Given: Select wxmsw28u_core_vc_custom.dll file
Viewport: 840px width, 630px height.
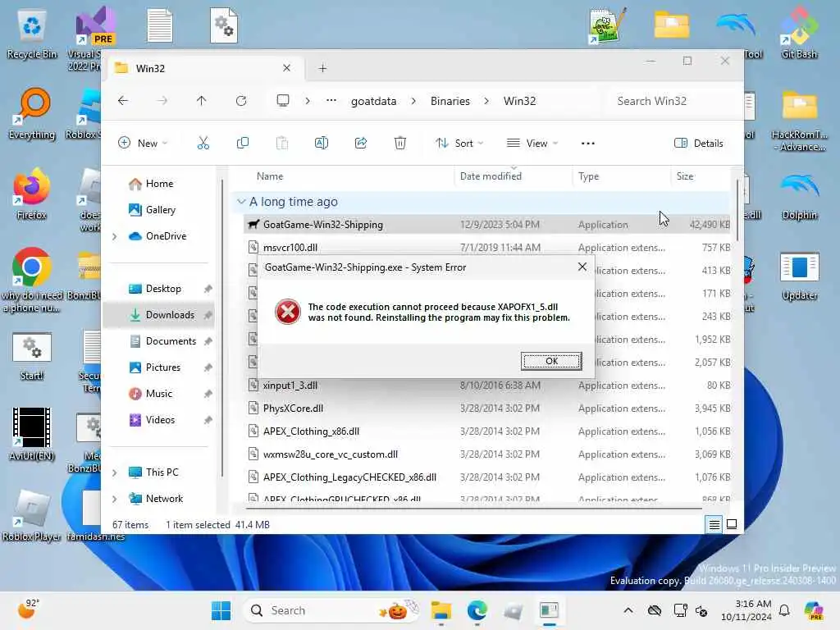Looking at the screenshot, I should (x=487, y=454).
